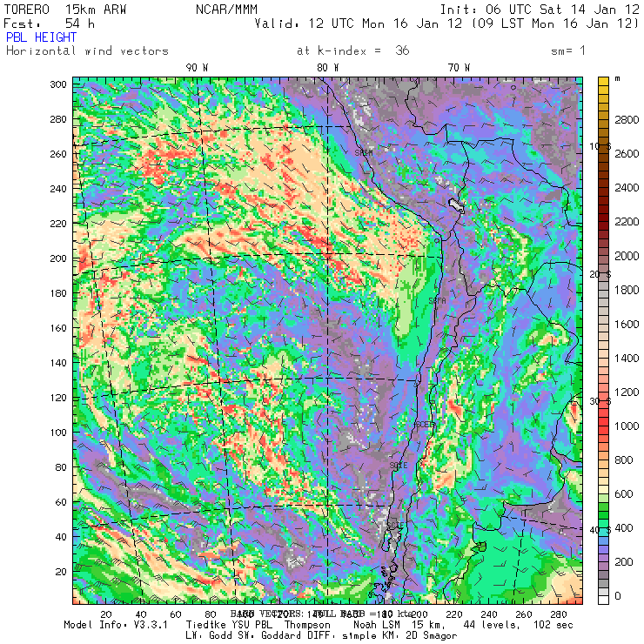Click the 'Noah LSM' text

coord(377,625)
